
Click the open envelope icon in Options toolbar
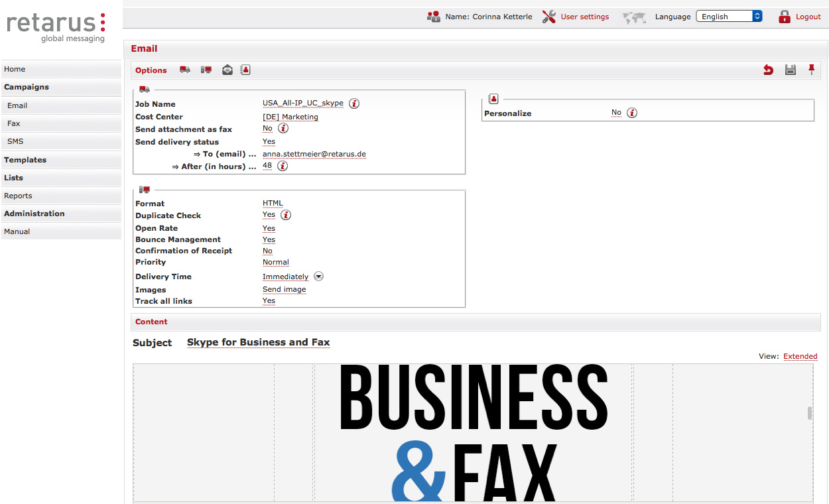[227, 70]
